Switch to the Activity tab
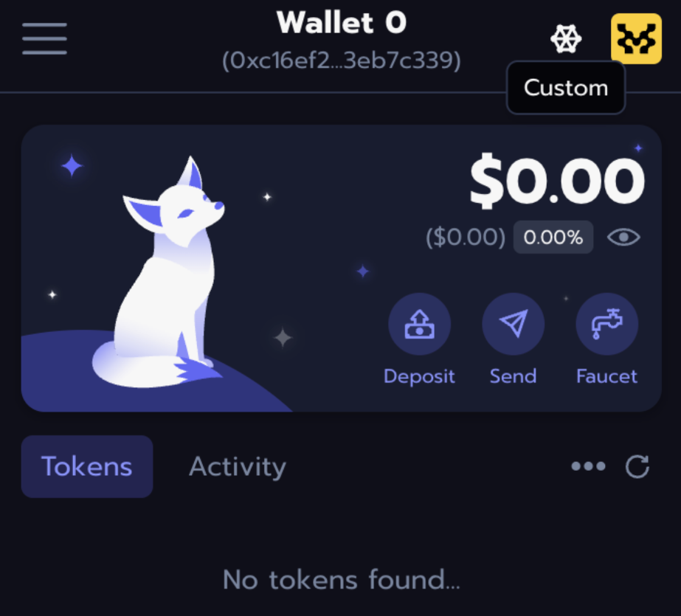This screenshot has width=681, height=616. tap(238, 467)
